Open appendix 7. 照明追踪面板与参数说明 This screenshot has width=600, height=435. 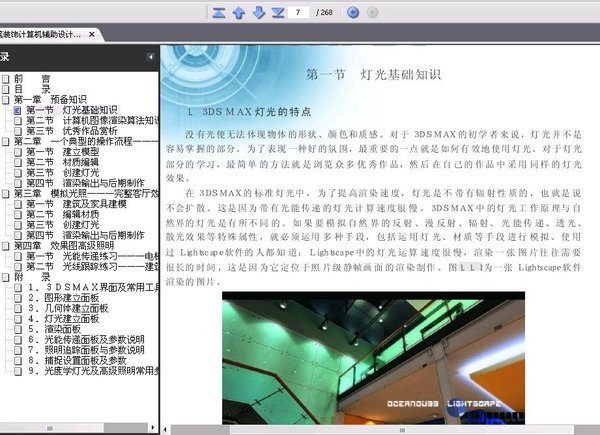click(86, 350)
